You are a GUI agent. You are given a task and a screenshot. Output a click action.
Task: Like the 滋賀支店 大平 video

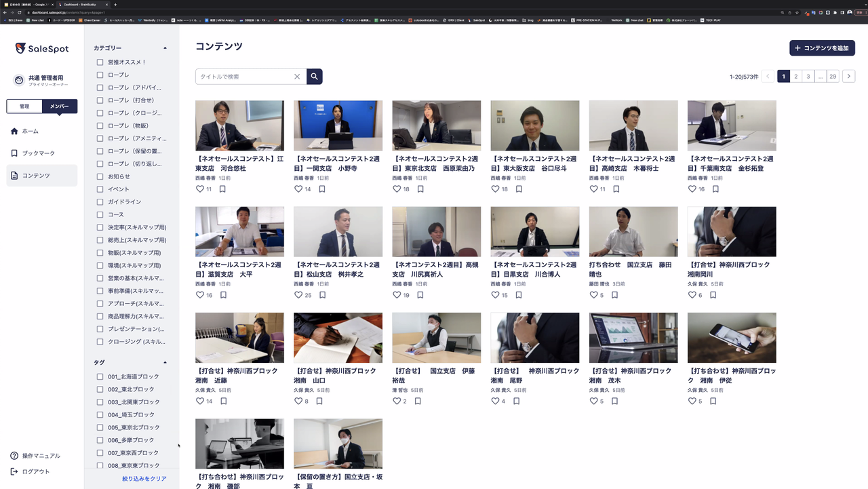(200, 295)
